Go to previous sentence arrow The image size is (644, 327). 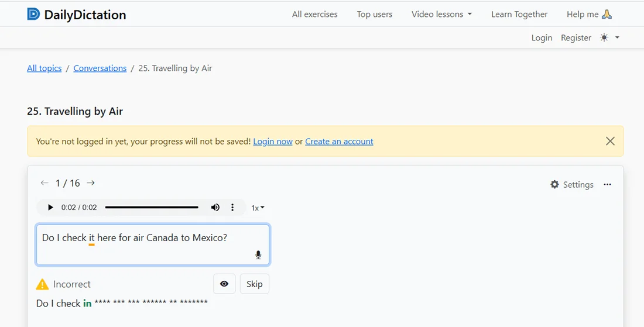click(x=44, y=183)
